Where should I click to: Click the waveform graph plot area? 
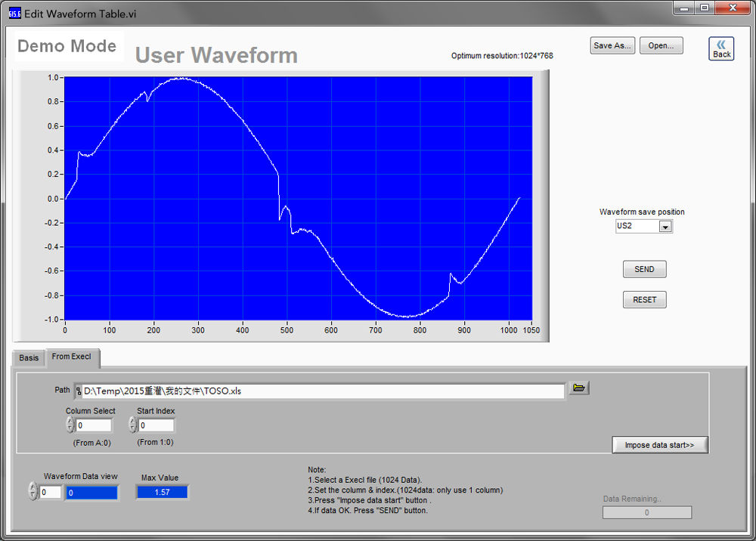tap(298, 198)
